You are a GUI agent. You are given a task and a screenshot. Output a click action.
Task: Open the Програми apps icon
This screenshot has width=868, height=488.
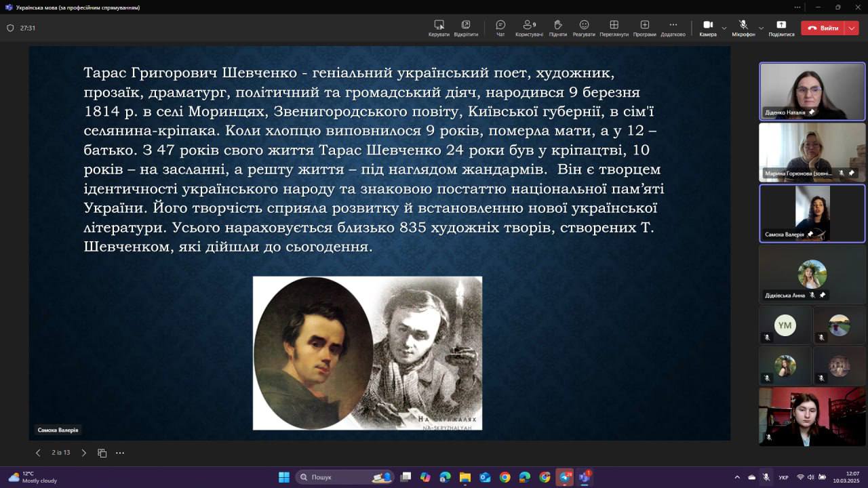[x=644, y=28]
